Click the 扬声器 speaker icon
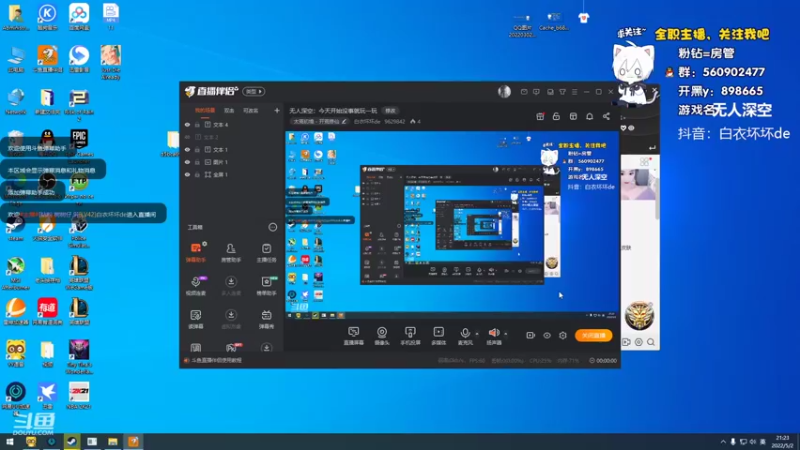The height and width of the screenshot is (450, 800). click(493, 333)
